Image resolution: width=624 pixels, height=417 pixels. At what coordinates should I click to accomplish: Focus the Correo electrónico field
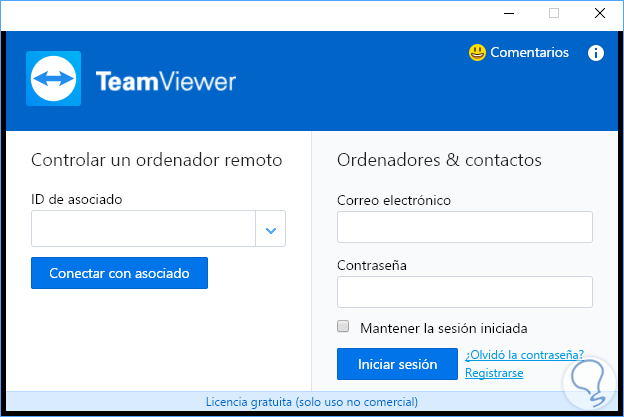click(x=465, y=227)
